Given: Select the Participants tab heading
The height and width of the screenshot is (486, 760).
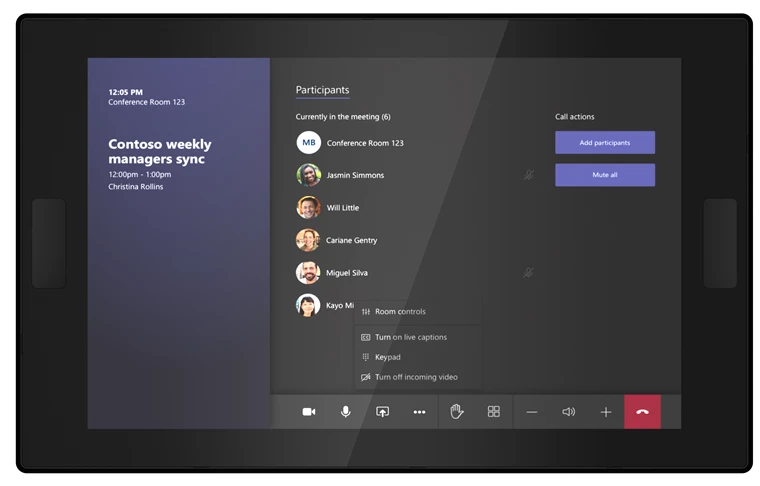Looking at the screenshot, I should click(322, 91).
